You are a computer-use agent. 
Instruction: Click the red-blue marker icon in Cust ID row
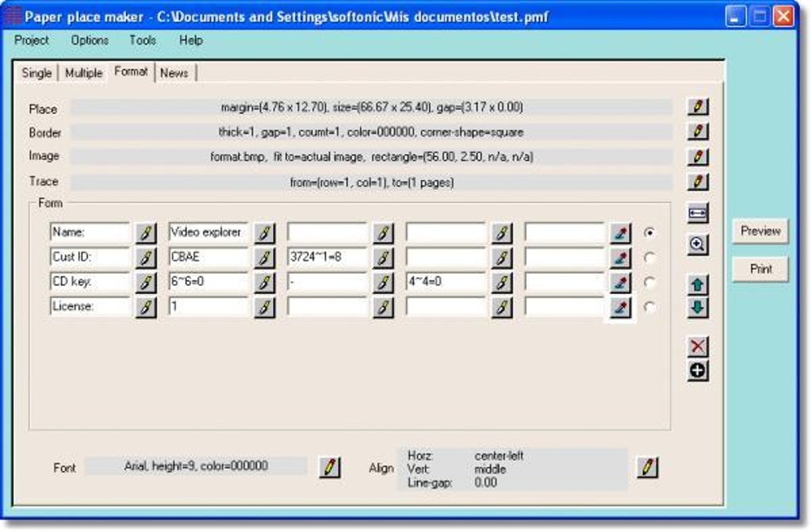coord(620,257)
